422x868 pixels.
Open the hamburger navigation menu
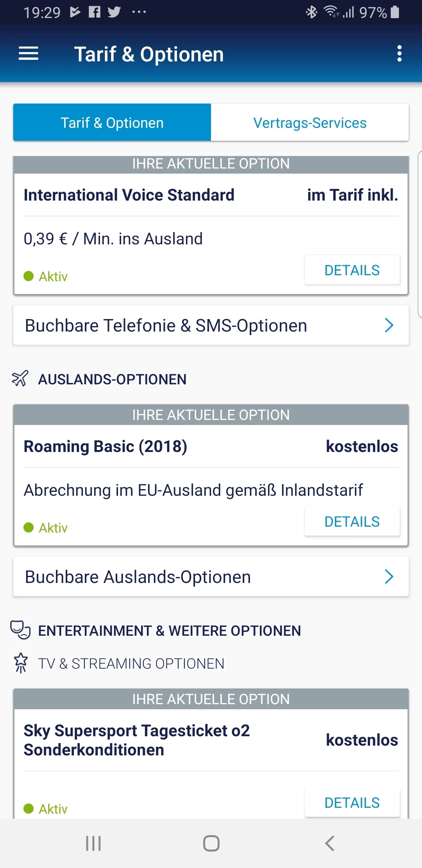pyautogui.click(x=29, y=54)
